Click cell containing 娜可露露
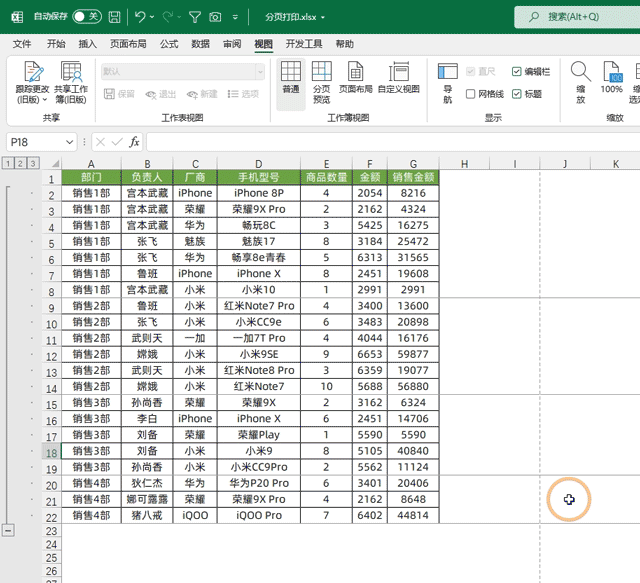 (147, 499)
